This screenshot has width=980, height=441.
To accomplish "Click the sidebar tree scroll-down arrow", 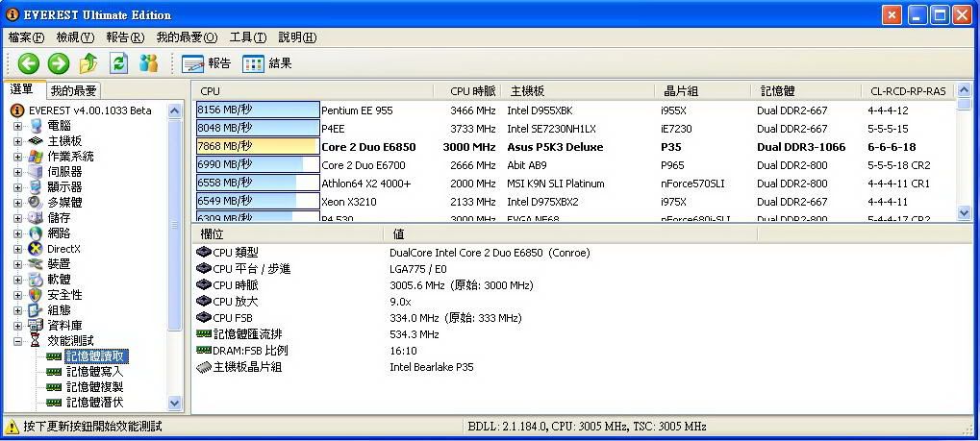I will coord(175,404).
